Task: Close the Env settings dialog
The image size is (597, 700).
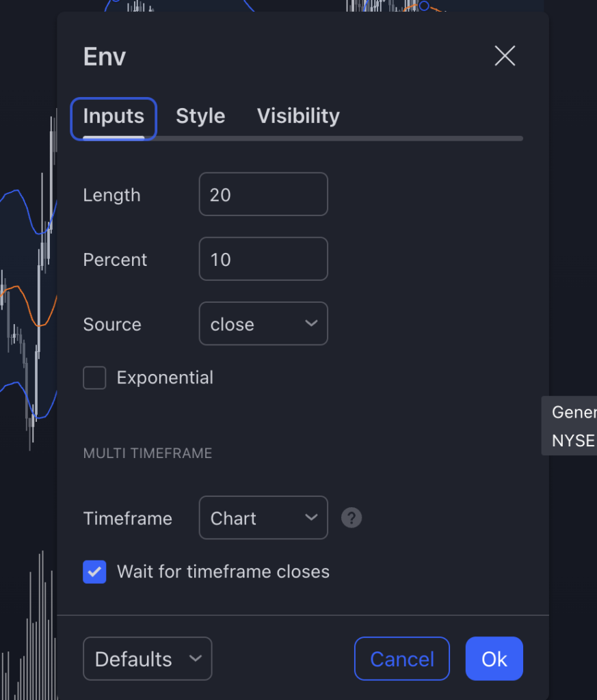Action: point(505,56)
